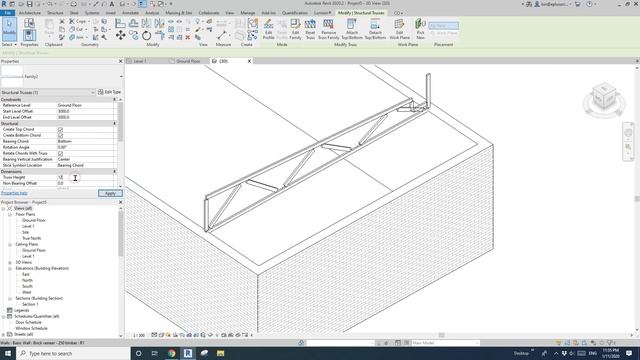Select the Measure tool
640x360 pixels.
click(222, 35)
